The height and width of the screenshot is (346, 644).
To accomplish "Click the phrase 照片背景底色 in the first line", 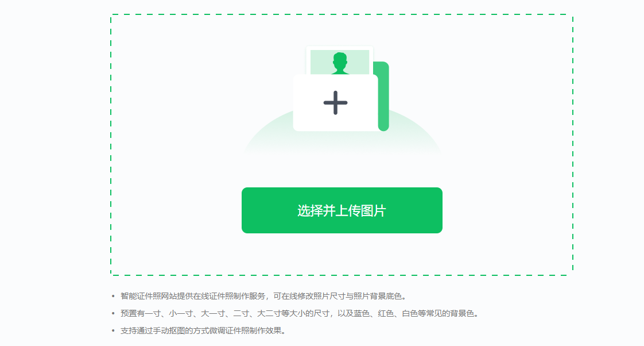I will [378, 296].
